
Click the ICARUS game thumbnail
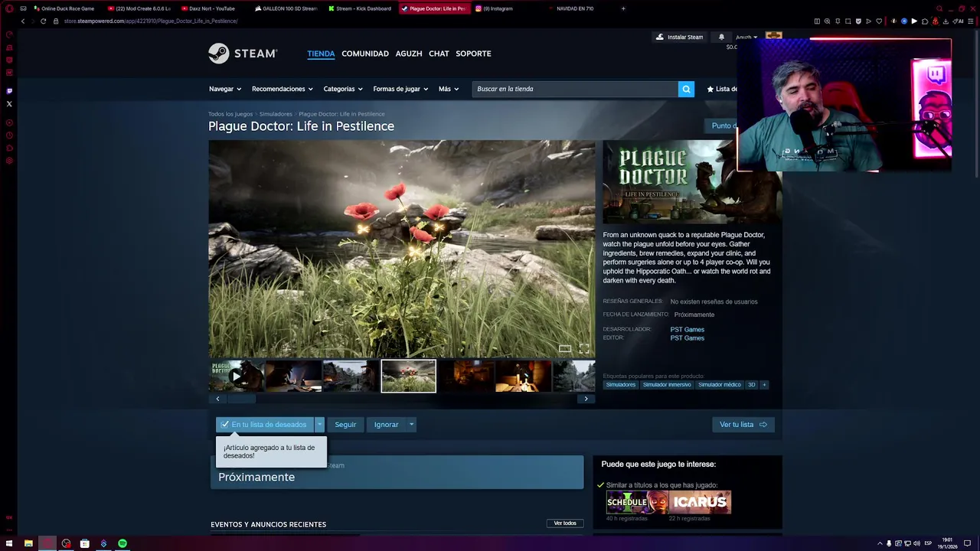coord(701,502)
